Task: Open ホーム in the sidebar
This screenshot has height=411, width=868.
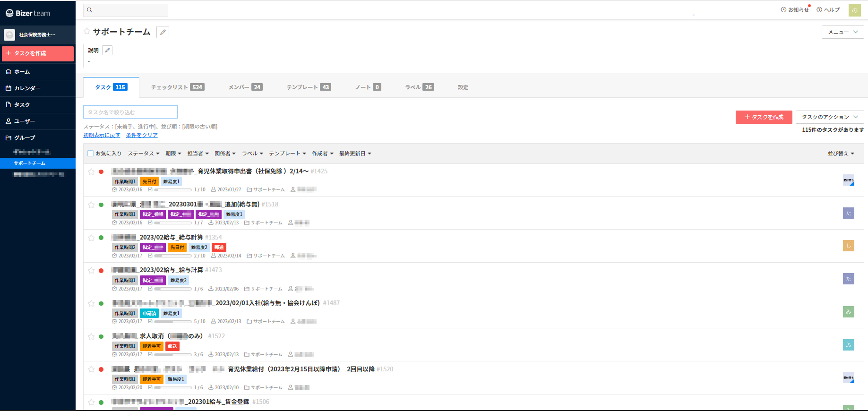Action: [x=22, y=72]
